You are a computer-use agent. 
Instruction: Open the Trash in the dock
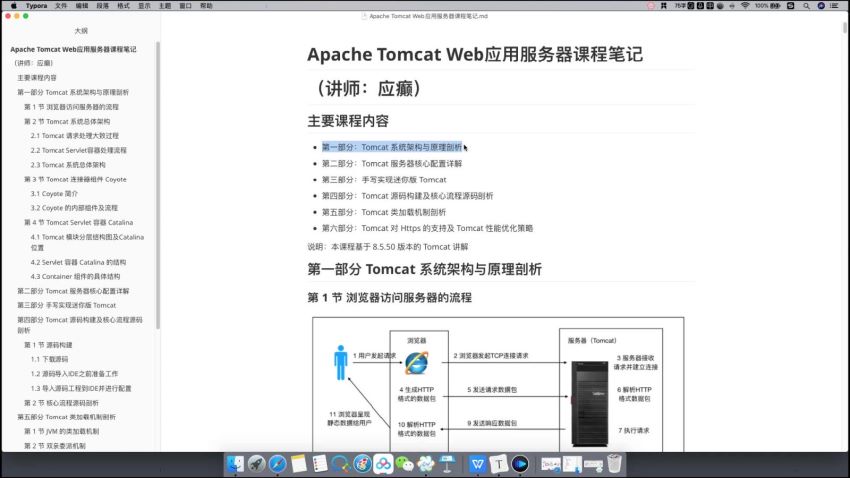[614, 464]
